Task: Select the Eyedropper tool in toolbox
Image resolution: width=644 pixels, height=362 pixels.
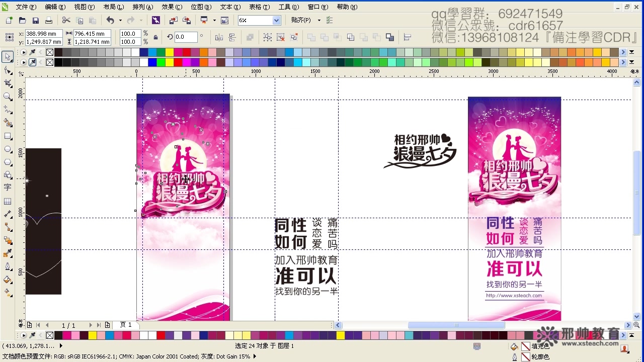Action: [x=8, y=253]
